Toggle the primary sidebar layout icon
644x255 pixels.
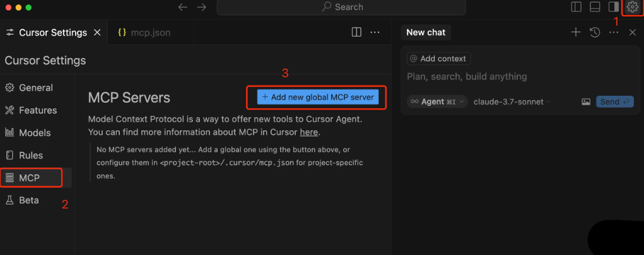[x=577, y=7]
